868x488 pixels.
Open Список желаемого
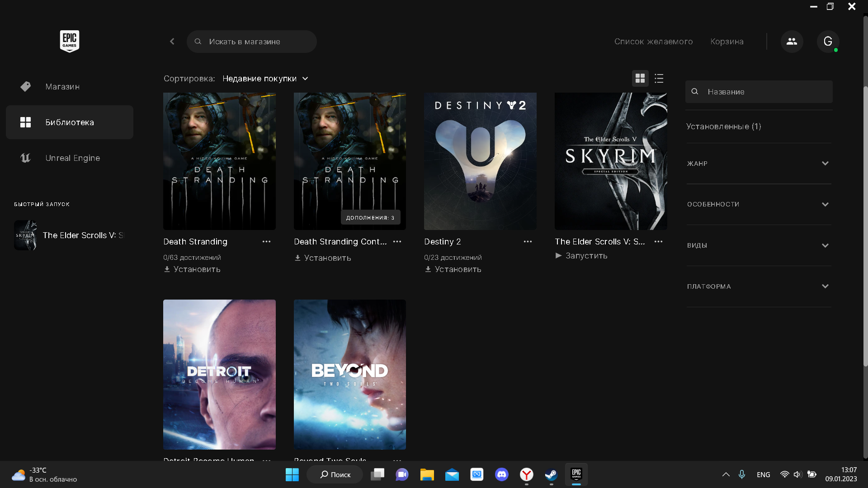click(x=653, y=42)
